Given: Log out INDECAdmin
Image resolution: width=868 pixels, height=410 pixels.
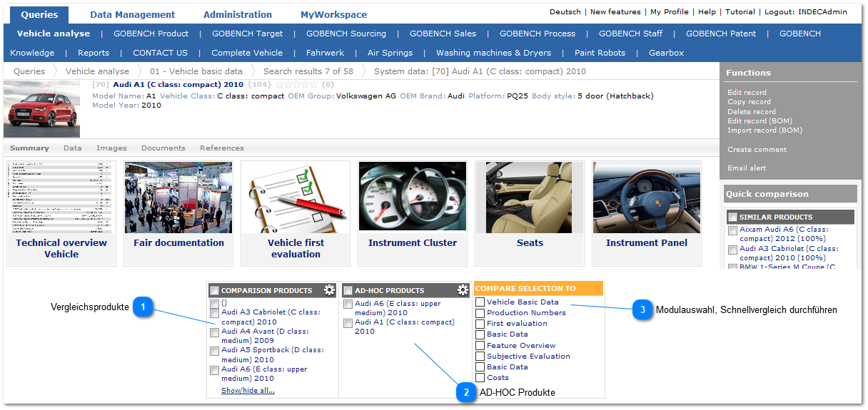Looking at the screenshot, I should pos(806,12).
